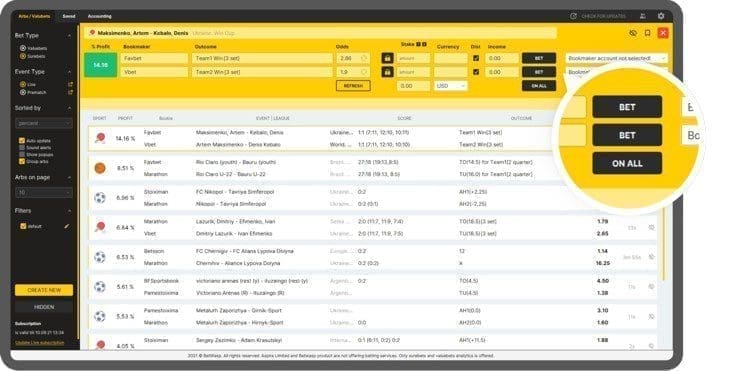Open the arbs per page dropdown showing 10
The image size is (740, 371).
[44, 193]
